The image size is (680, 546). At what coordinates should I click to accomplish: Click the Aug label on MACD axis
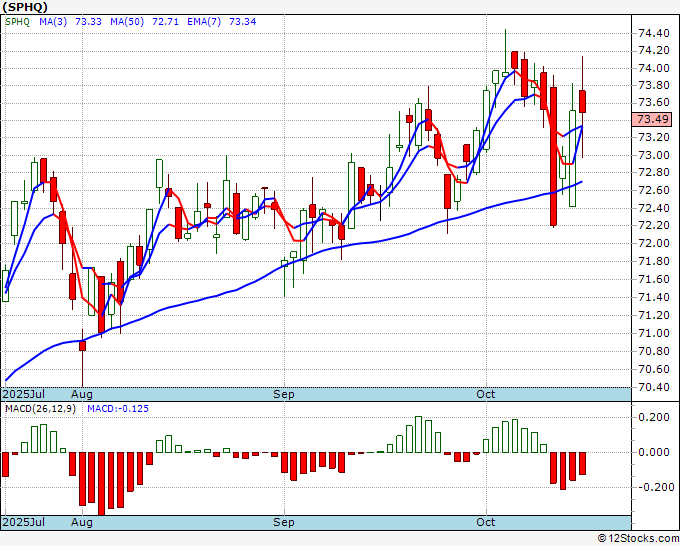click(x=82, y=522)
